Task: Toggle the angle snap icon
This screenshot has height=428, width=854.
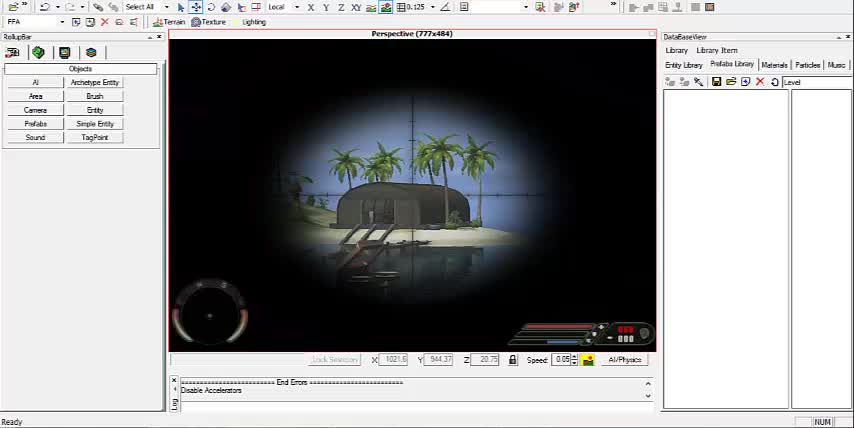Action: pos(445,7)
